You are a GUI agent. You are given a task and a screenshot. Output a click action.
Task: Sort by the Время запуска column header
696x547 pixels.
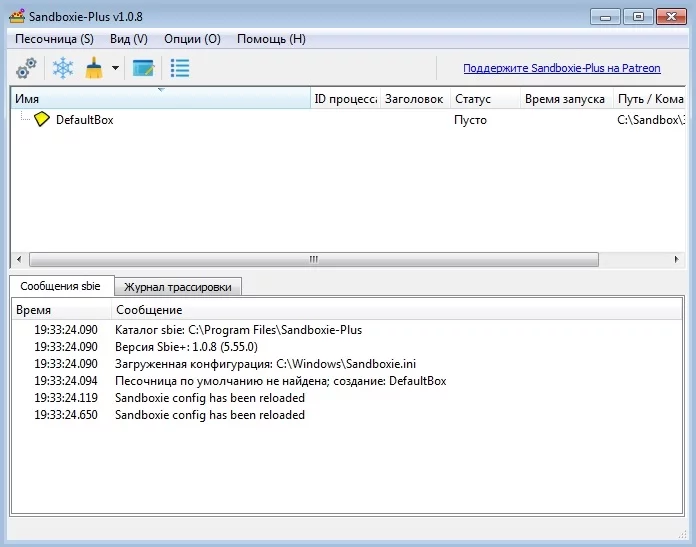pyautogui.click(x=566, y=98)
